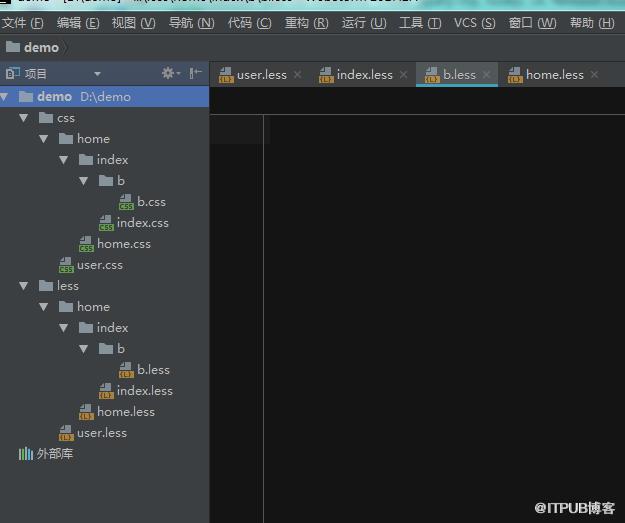Screen dimensions: 625x523
Task: Open the 导航 (N) menu
Action: [191, 23]
